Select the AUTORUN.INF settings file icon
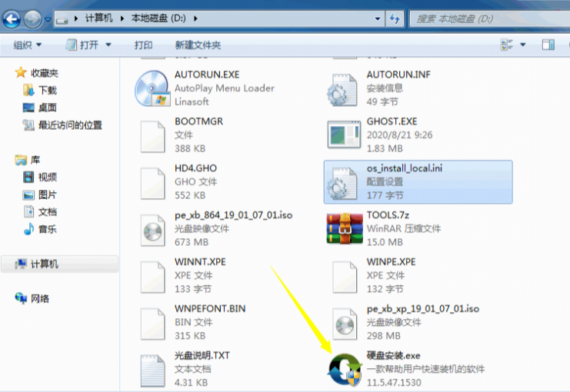This screenshot has width=570, height=392. point(342,90)
